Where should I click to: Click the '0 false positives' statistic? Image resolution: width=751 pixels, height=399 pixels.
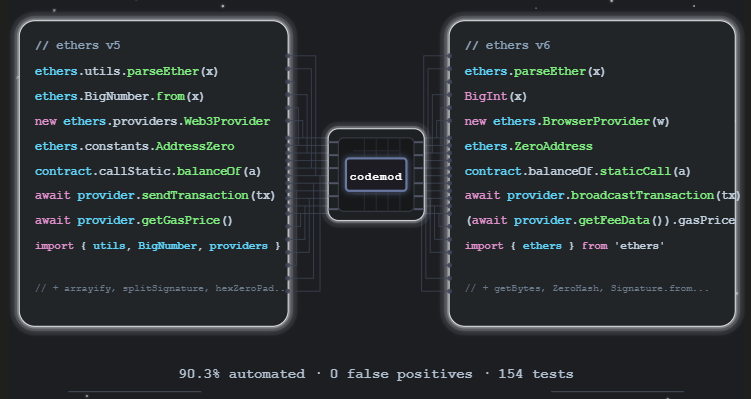pyautogui.click(x=401, y=374)
